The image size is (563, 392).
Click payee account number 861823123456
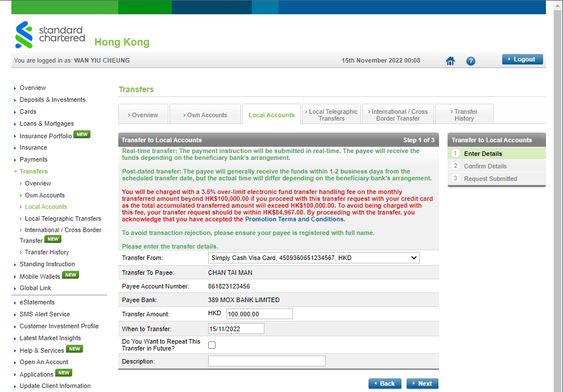pyautogui.click(x=229, y=286)
